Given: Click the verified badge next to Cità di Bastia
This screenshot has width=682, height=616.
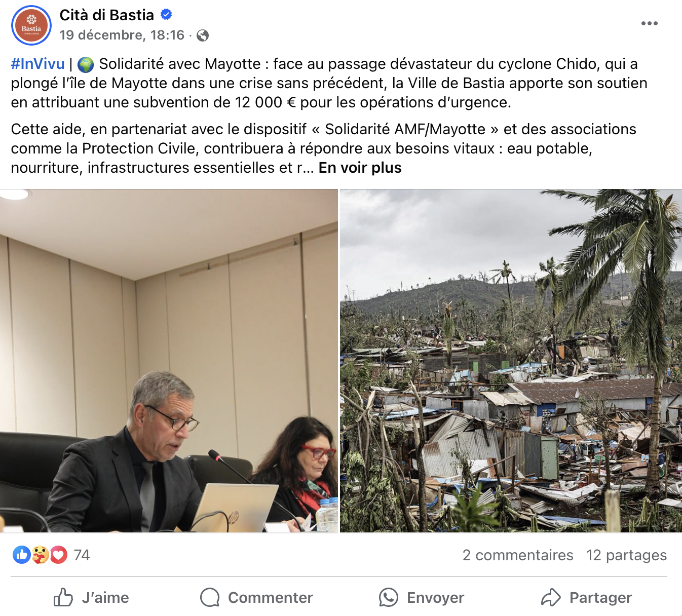Looking at the screenshot, I should coord(166,15).
